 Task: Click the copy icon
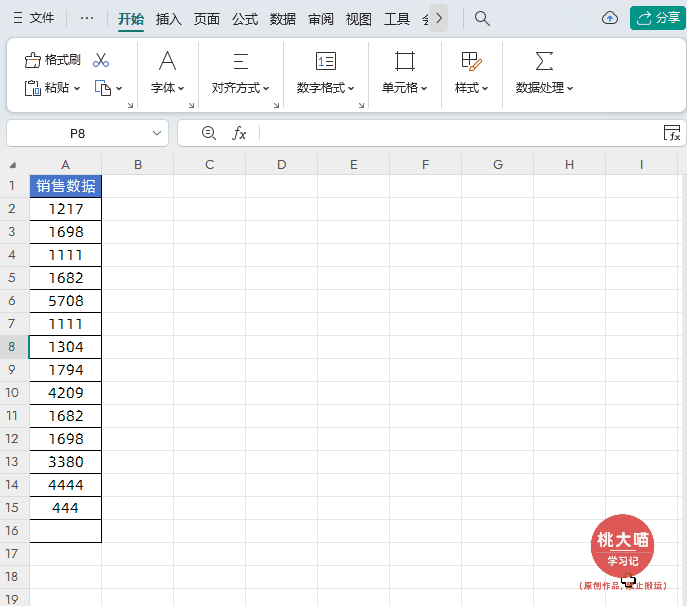click(x=103, y=88)
